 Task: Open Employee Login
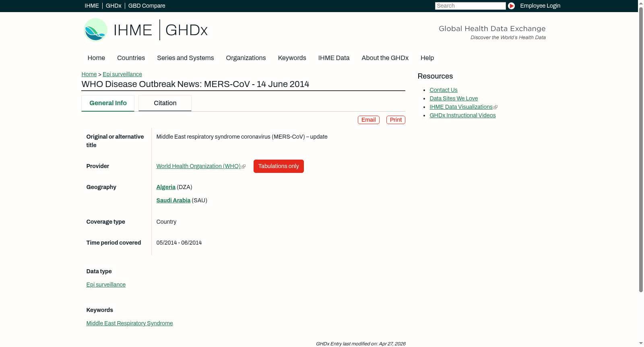(540, 6)
